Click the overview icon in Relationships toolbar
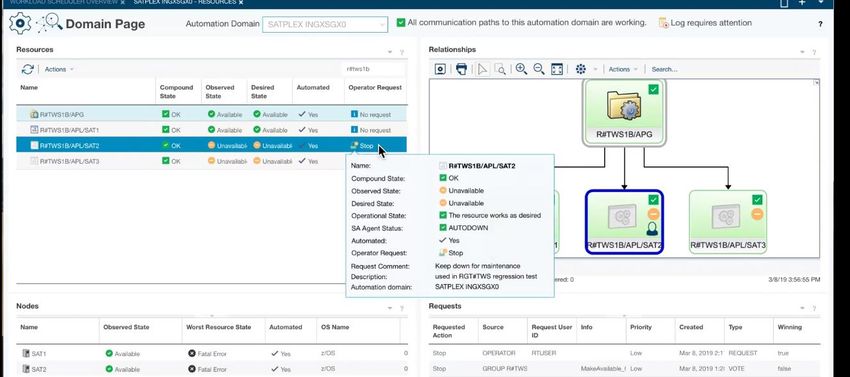This screenshot has height=377, width=850. point(440,69)
